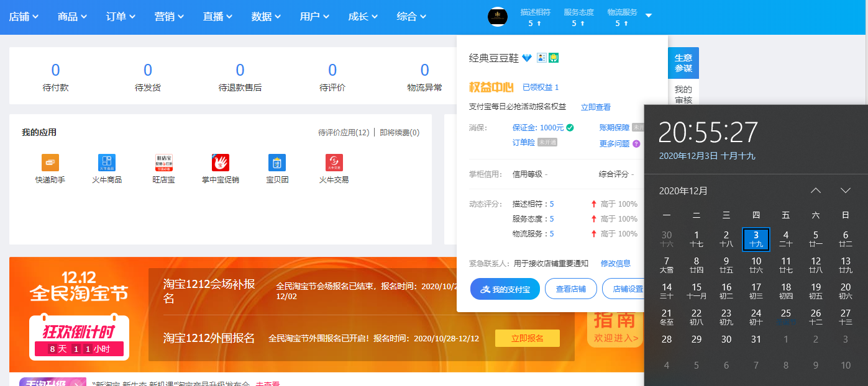Go to next month in calendar
The width and height of the screenshot is (868, 386).
845,191
